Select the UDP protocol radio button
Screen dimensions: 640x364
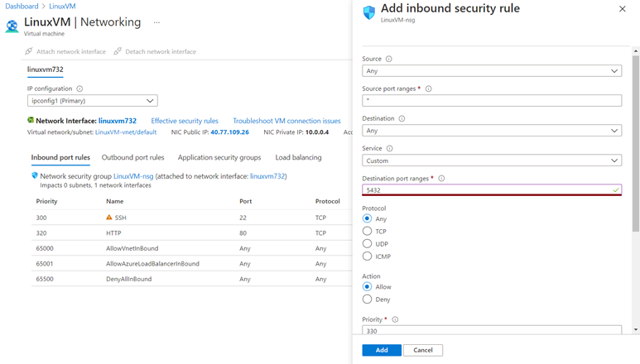pyautogui.click(x=367, y=244)
